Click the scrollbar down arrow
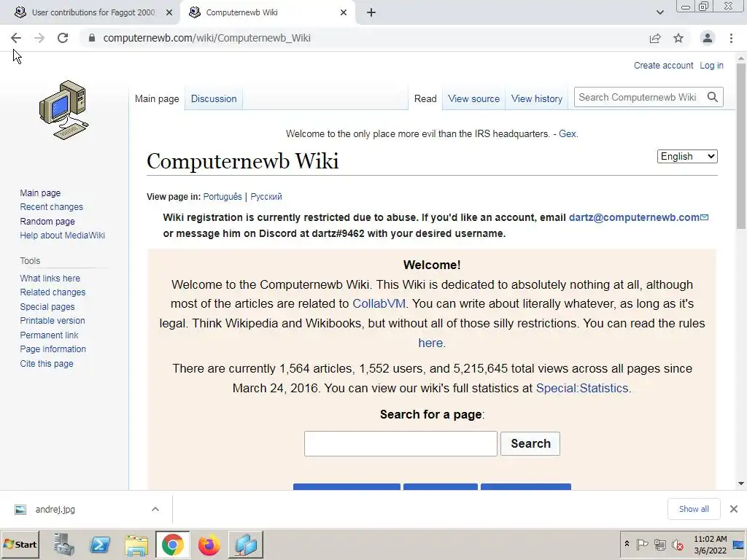This screenshot has width=747, height=560. tap(741, 484)
